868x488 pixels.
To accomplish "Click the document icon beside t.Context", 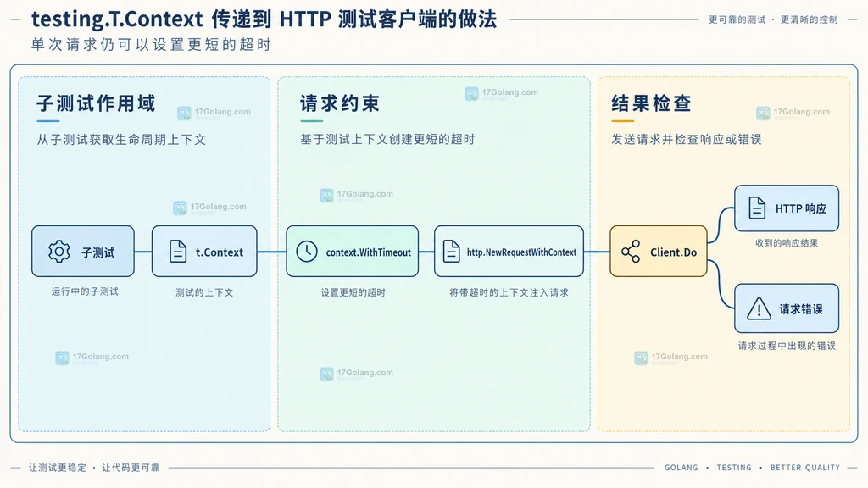I will pos(178,252).
